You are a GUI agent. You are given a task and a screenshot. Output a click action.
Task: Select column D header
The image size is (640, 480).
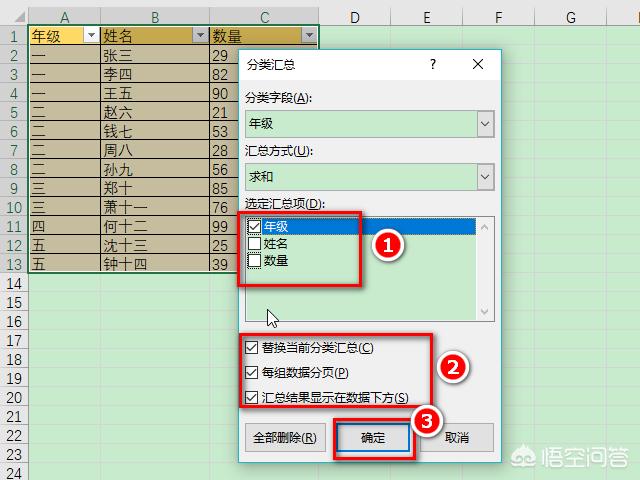click(x=355, y=17)
